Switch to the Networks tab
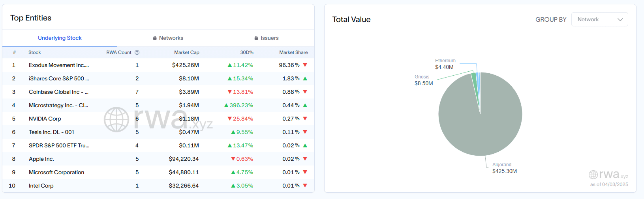 click(x=168, y=38)
